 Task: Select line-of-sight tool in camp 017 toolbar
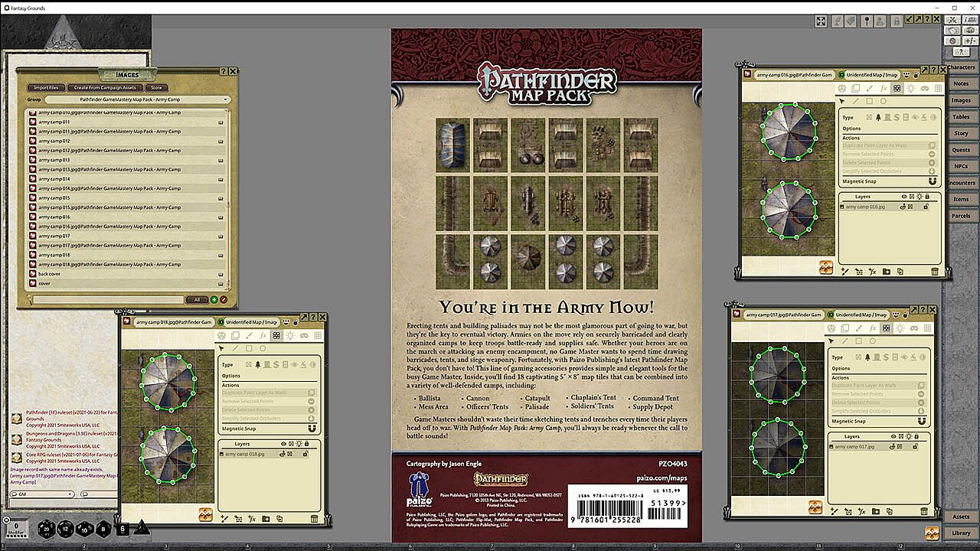[886, 328]
